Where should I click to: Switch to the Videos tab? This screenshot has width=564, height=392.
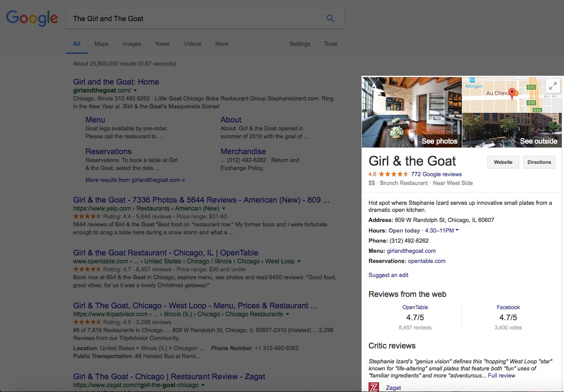192,44
